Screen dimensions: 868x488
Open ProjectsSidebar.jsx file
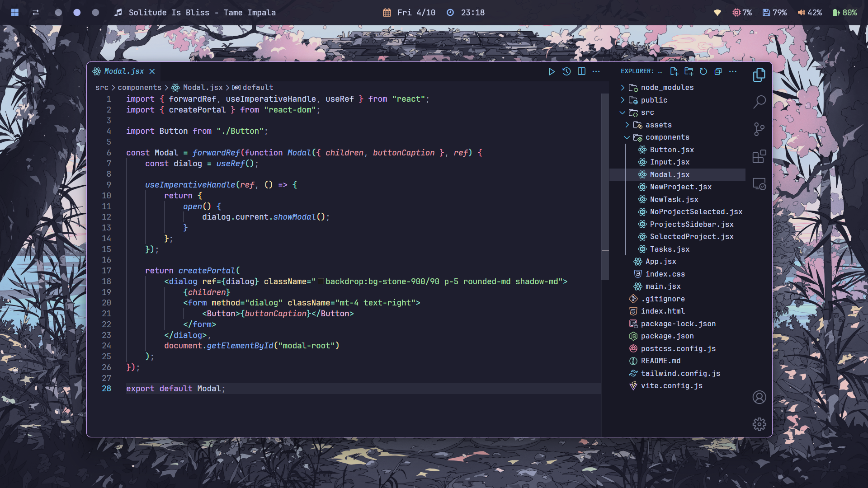click(x=677, y=225)
